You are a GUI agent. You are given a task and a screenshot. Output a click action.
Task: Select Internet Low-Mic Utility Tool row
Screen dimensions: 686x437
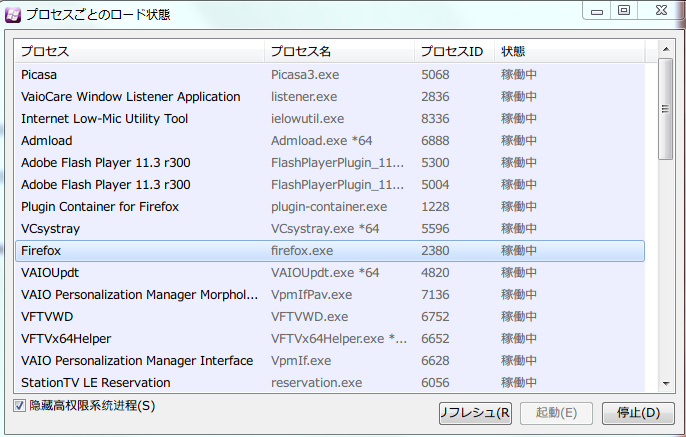[330, 119]
